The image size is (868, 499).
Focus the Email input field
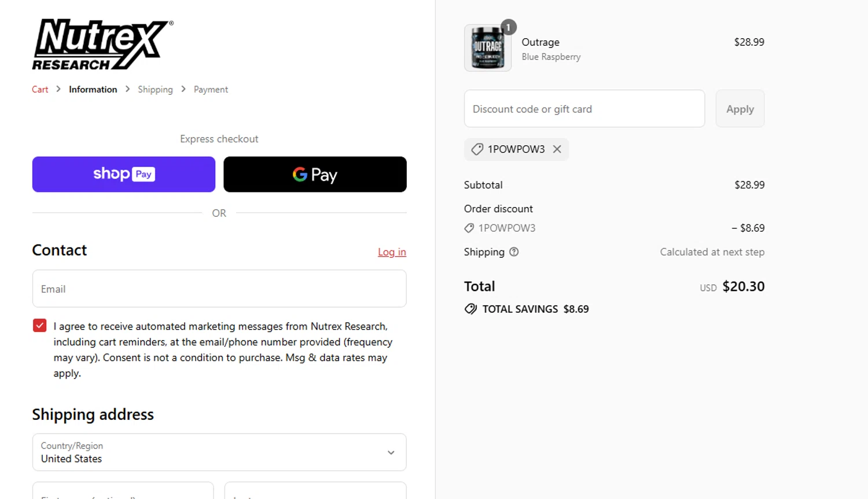[x=219, y=289]
